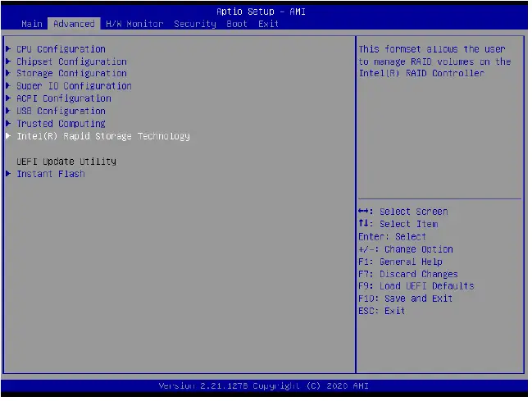
Task: Click the arrow beside Trusted Computing
Action: click(x=8, y=123)
